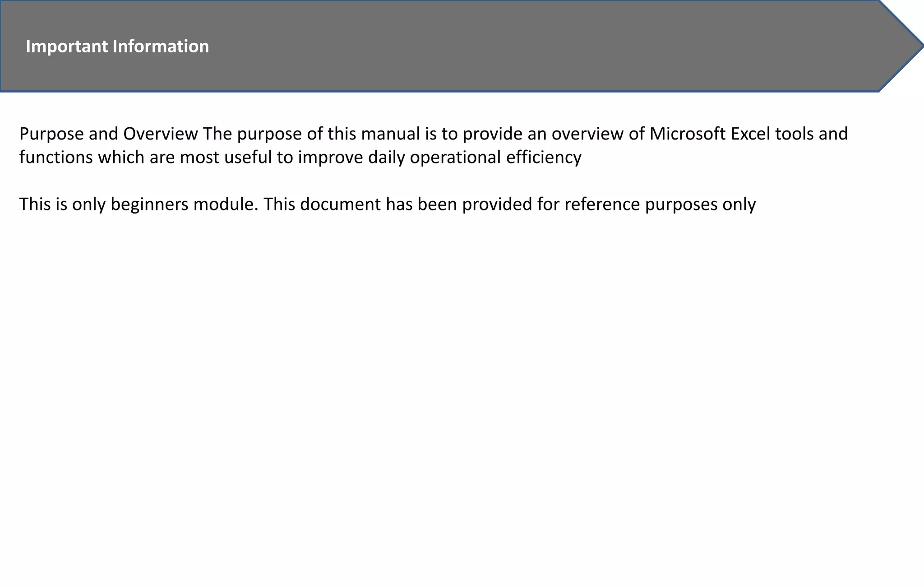Click the words "Purpose and Overview"
Viewport: 924px width, 587px height.
109,134
